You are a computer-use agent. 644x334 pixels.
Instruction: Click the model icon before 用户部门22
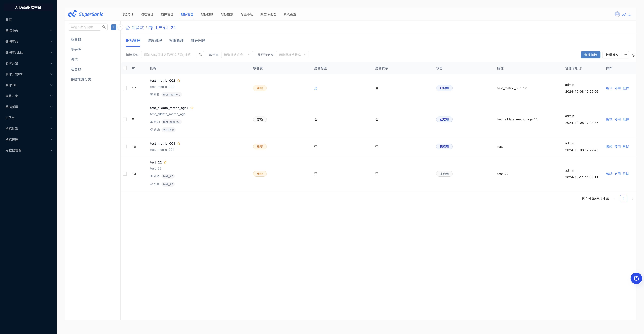click(x=150, y=28)
